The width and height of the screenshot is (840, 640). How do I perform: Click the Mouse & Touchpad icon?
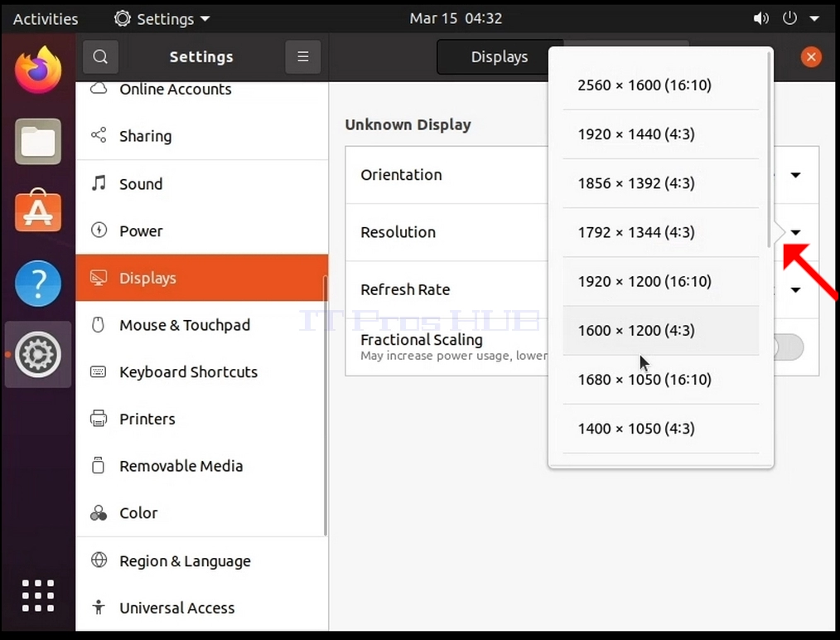[98, 325]
